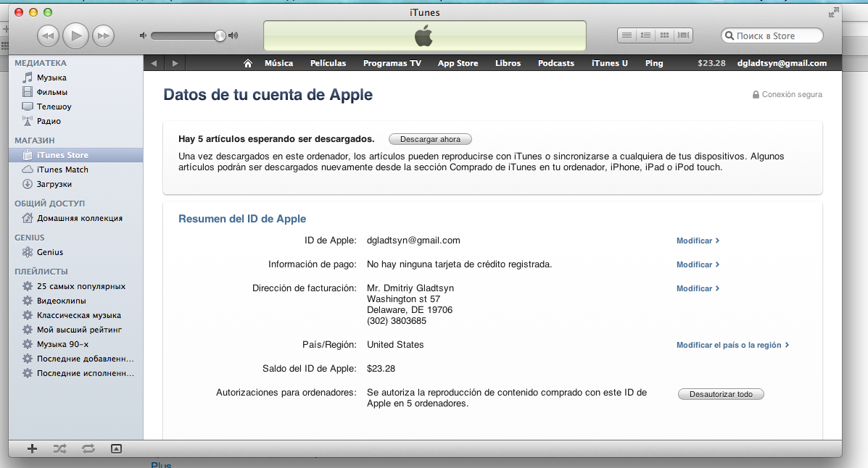Viewport: 868px width, 468px height.
Task: Open the App Store tab
Action: (x=458, y=63)
